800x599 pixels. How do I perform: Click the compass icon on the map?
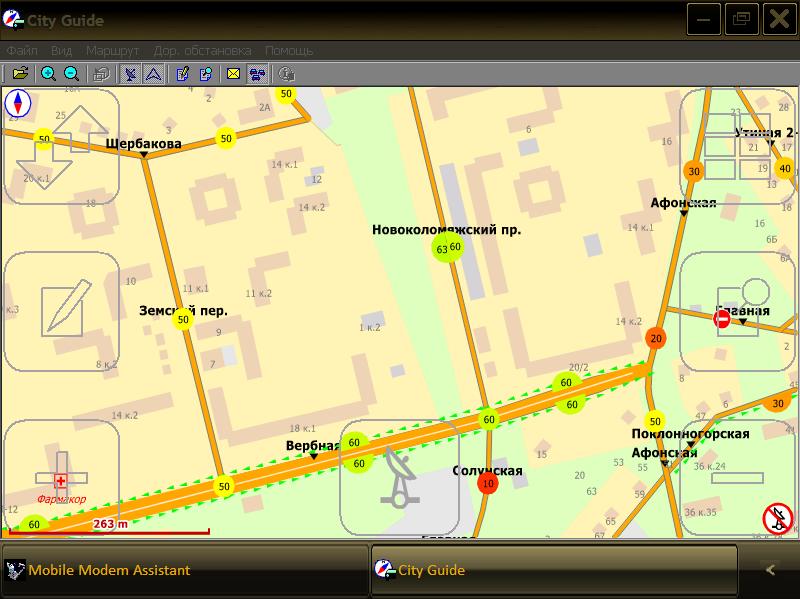(18, 104)
